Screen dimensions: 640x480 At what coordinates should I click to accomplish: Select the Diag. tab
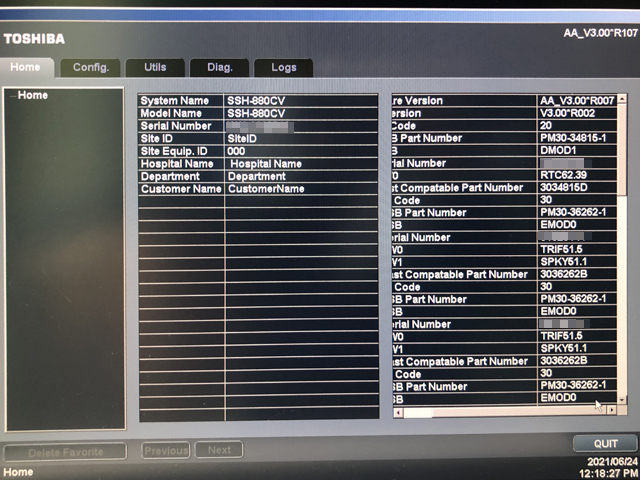click(x=220, y=67)
